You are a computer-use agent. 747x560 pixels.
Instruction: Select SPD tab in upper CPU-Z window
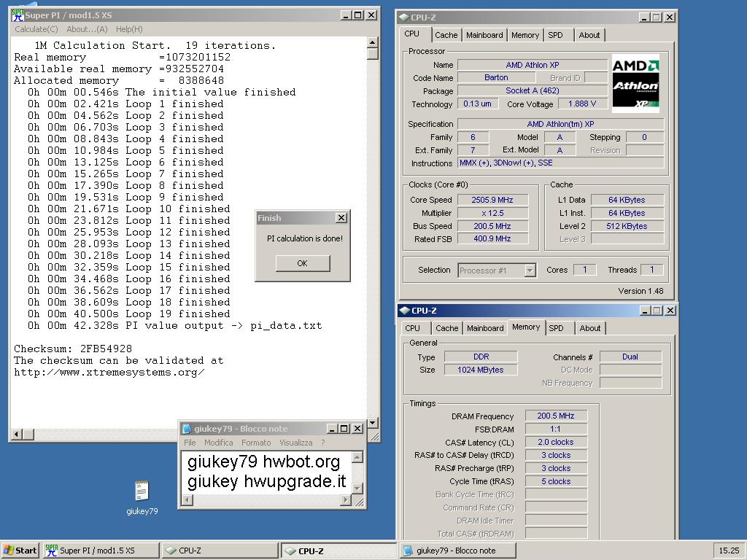pyautogui.click(x=555, y=35)
